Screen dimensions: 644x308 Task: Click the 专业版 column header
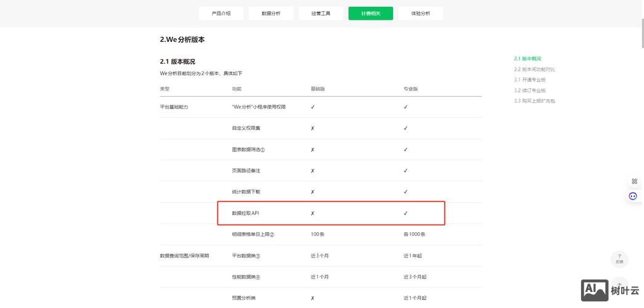(410, 89)
